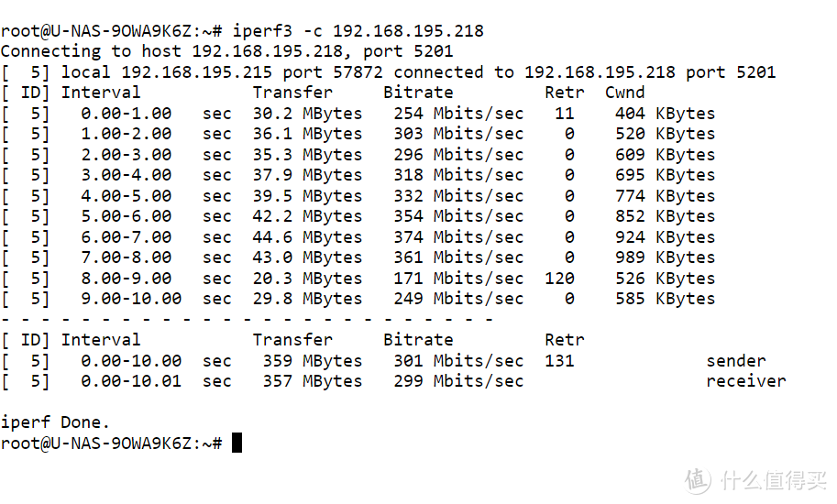Click the final root@U-NAS prompt text

click(111, 443)
